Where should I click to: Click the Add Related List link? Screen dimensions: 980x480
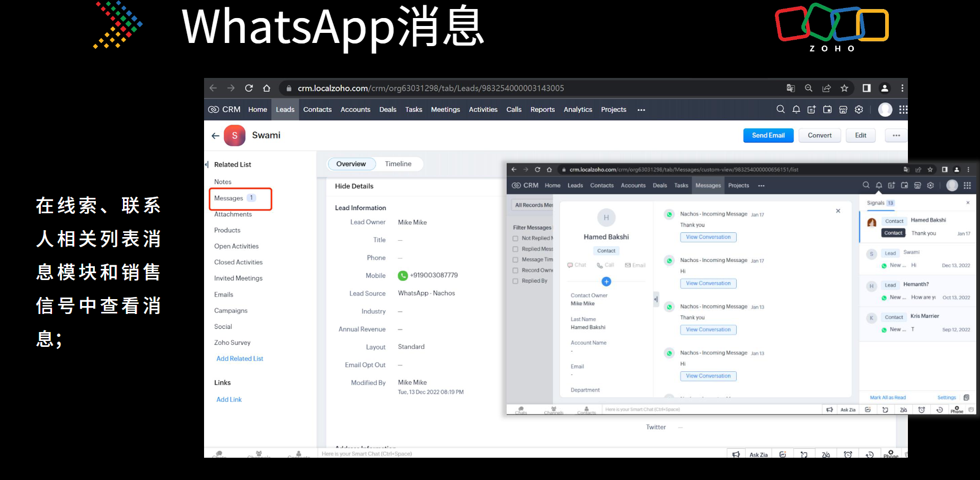[x=240, y=359]
